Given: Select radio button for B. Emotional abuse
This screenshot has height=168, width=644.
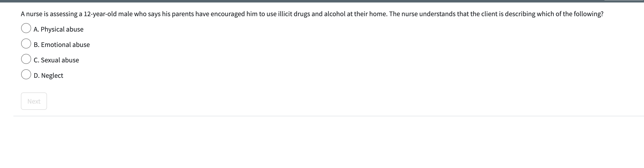Looking at the screenshot, I should click(26, 43).
